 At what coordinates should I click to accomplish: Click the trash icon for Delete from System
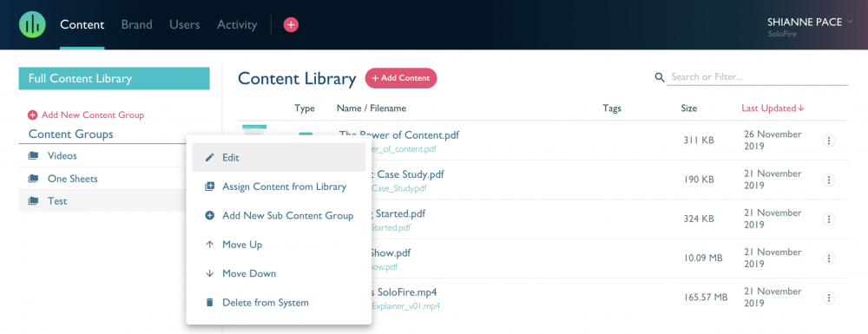(209, 303)
